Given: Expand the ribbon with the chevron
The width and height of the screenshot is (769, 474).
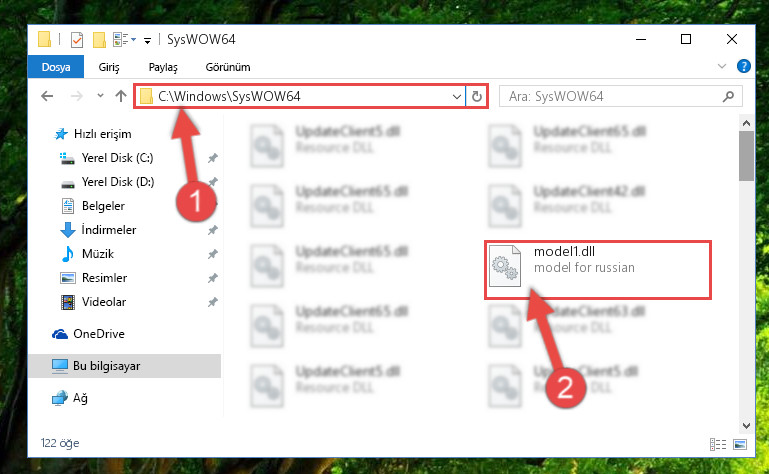Looking at the screenshot, I should 722,66.
